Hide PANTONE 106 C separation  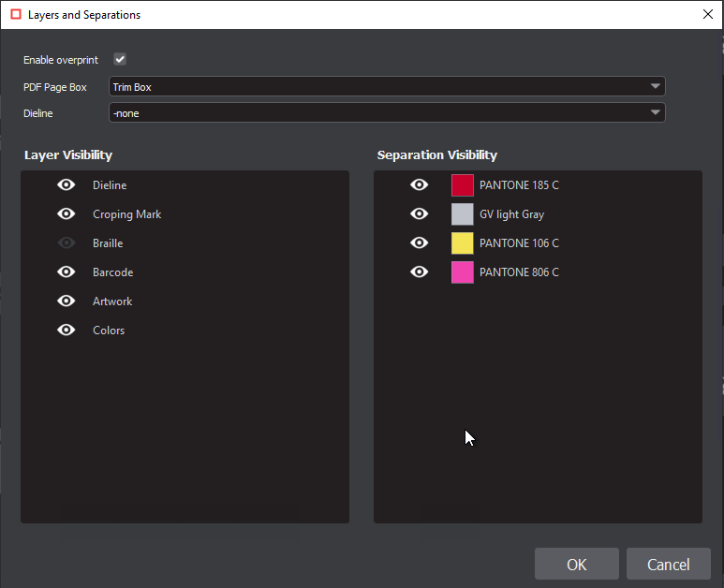pos(420,243)
